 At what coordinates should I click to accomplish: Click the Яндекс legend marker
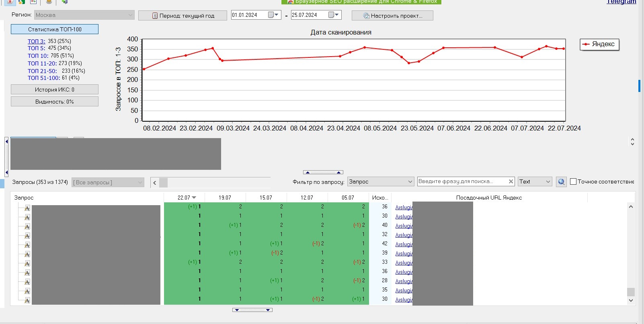587,44
